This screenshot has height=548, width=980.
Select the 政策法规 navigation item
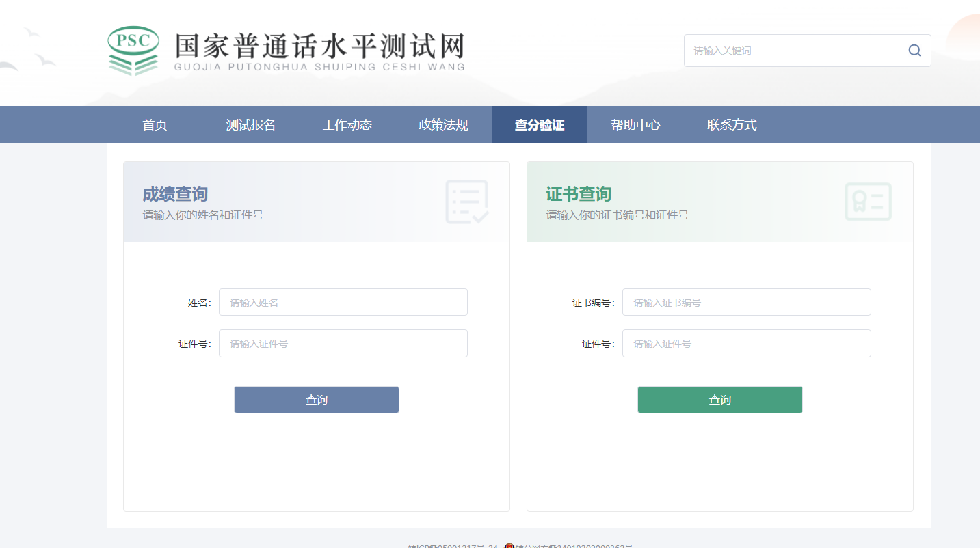point(443,125)
